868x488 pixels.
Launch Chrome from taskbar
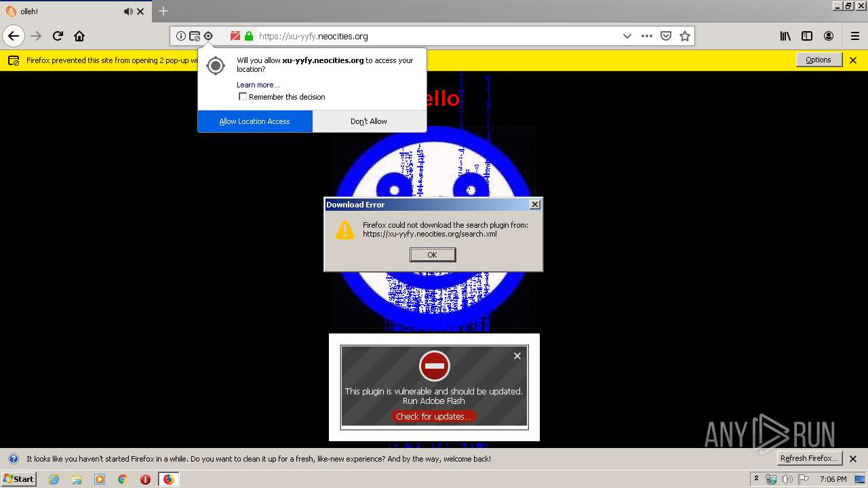point(122,479)
